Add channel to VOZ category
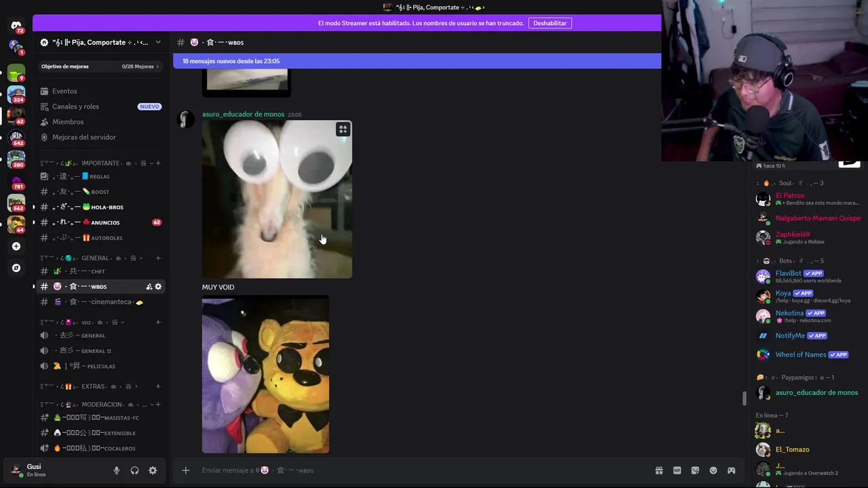 [158, 323]
